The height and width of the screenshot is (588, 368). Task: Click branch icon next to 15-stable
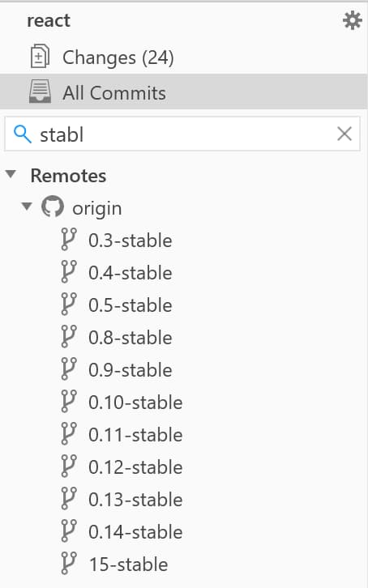(69, 563)
